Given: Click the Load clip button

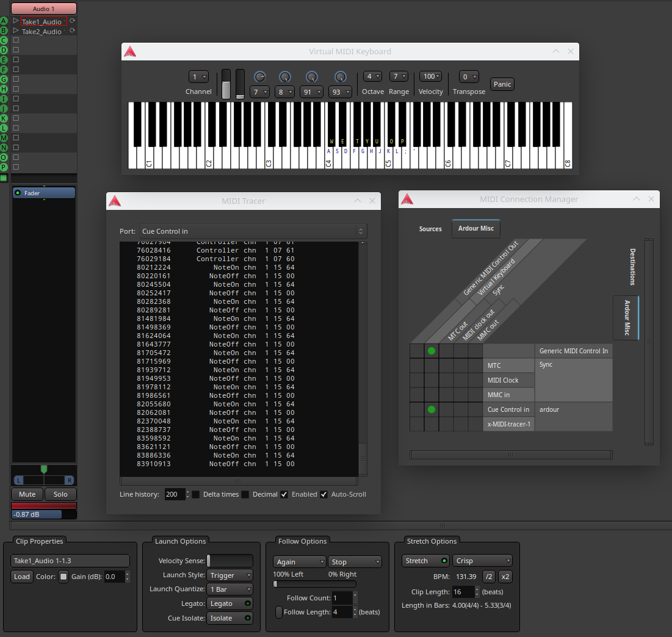Looking at the screenshot, I should [x=22, y=577].
